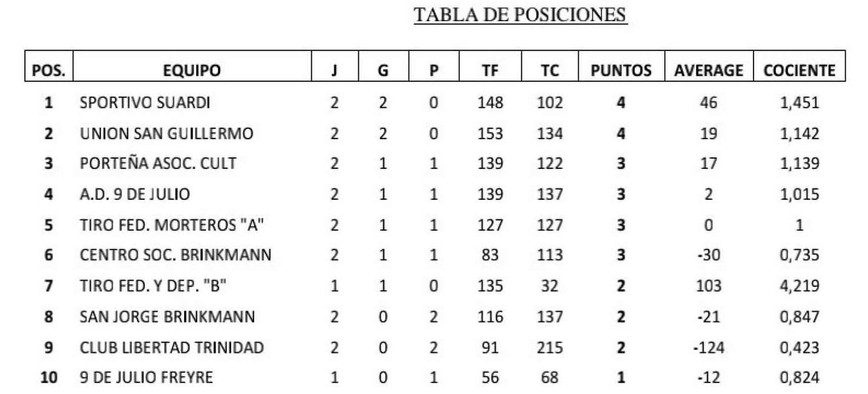Select SPORTIVO SUARDI team name
Screen dimensions: 868x394
pyautogui.click(x=145, y=103)
